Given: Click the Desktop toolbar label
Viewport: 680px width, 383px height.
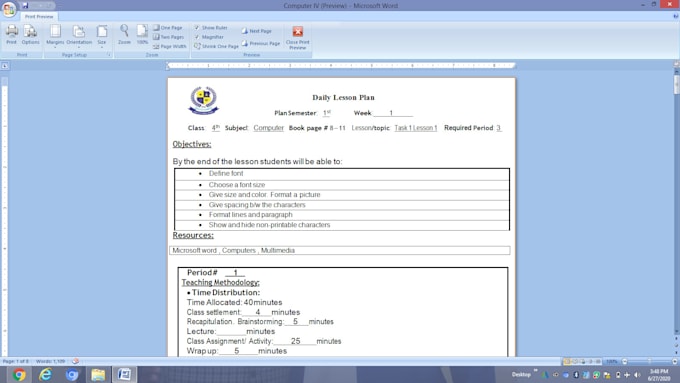Looking at the screenshot, I should click(521, 374).
